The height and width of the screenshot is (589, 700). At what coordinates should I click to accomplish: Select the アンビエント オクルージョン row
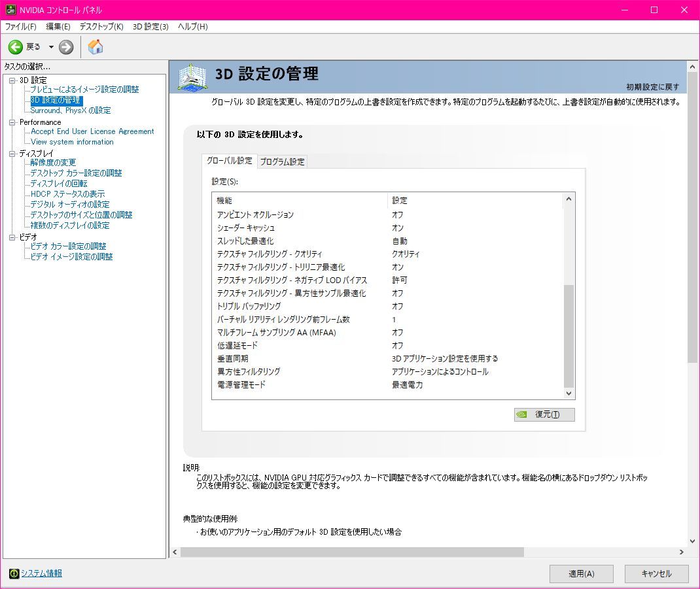(387, 214)
